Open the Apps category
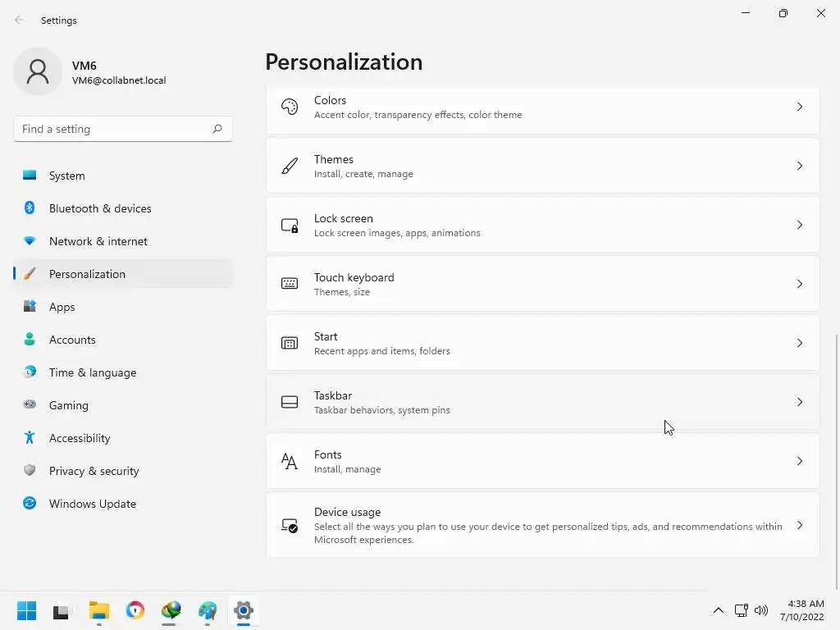840x630 pixels. click(123, 307)
